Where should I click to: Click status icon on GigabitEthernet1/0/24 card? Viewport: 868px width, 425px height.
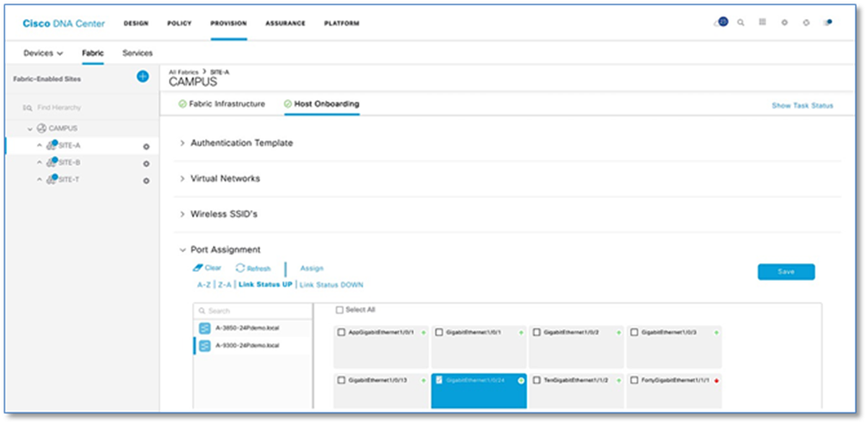point(520,381)
